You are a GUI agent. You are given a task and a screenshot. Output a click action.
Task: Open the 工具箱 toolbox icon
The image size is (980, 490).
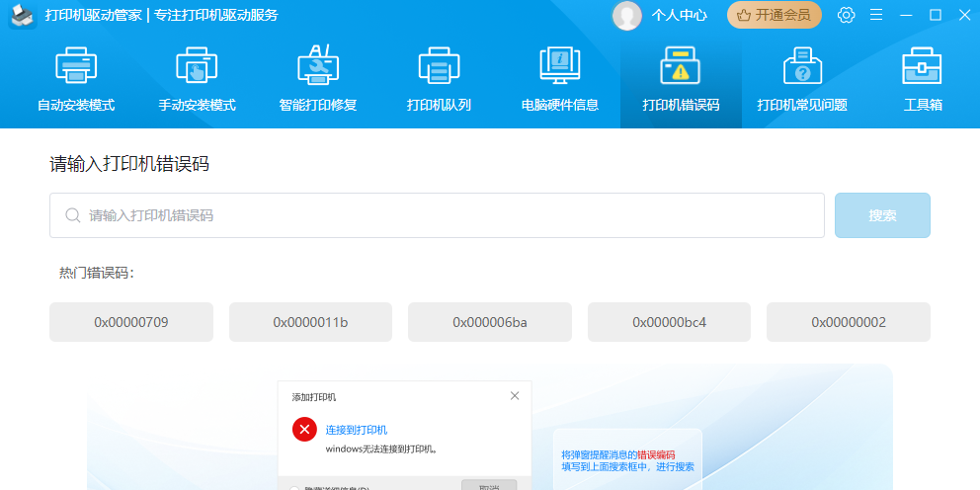tap(923, 67)
